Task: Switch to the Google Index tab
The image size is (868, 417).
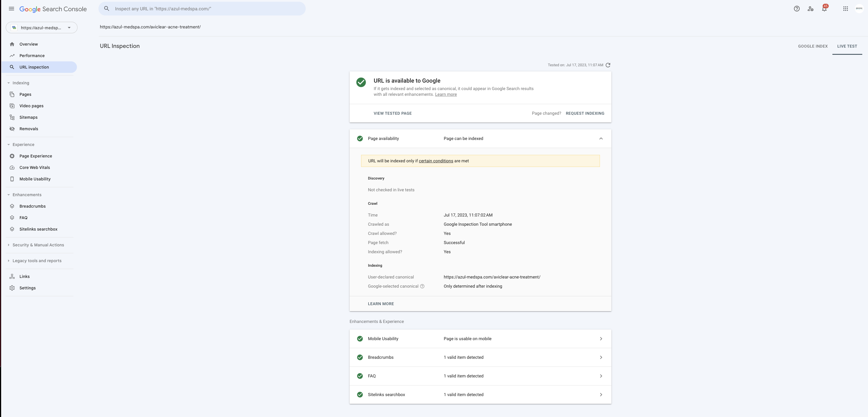Action: point(813,46)
